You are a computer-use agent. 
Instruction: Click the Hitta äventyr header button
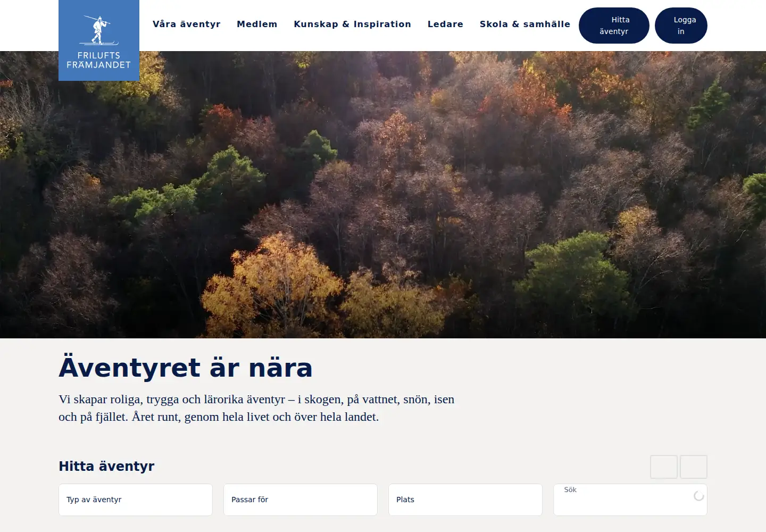click(x=614, y=26)
